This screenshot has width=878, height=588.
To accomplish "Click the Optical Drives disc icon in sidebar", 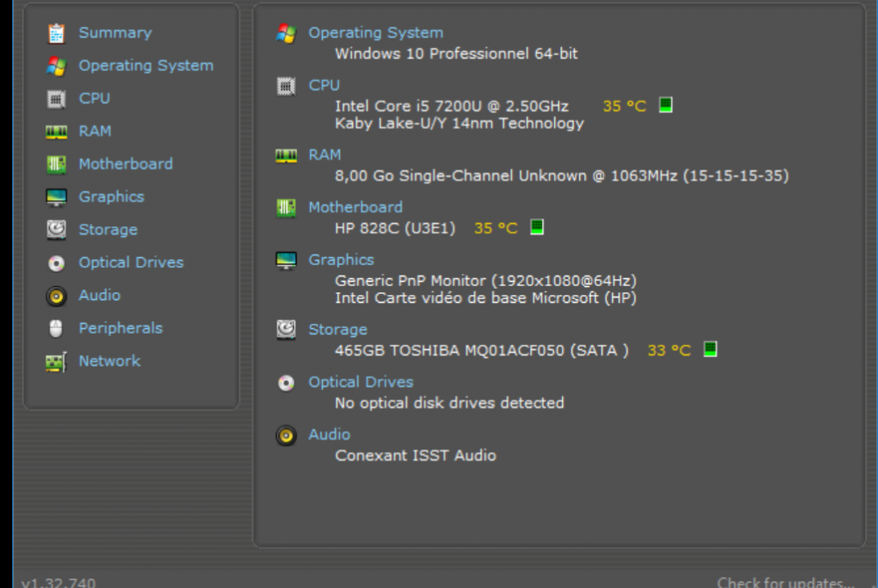I will tap(56, 262).
